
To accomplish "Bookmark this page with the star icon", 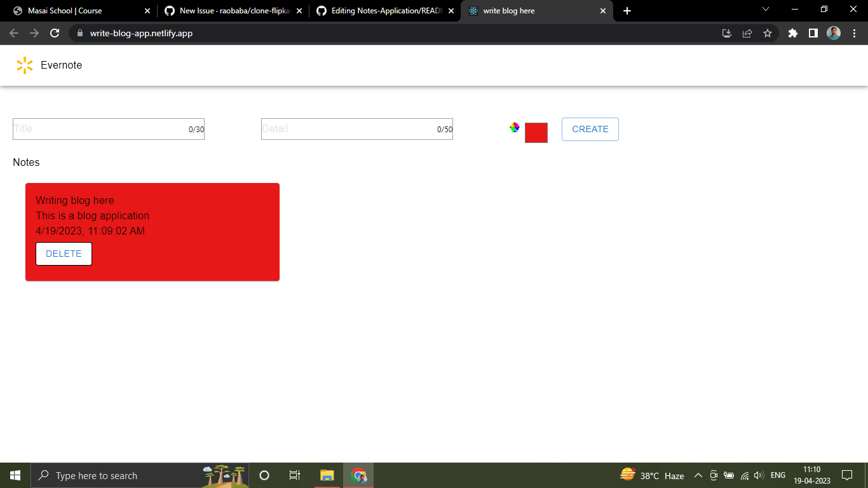I will click(768, 33).
